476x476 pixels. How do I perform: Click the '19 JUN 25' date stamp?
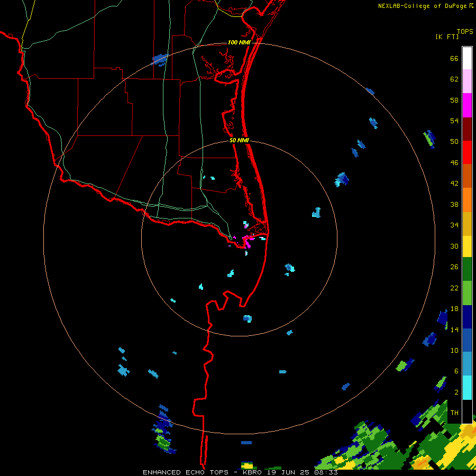coord(288,472)
